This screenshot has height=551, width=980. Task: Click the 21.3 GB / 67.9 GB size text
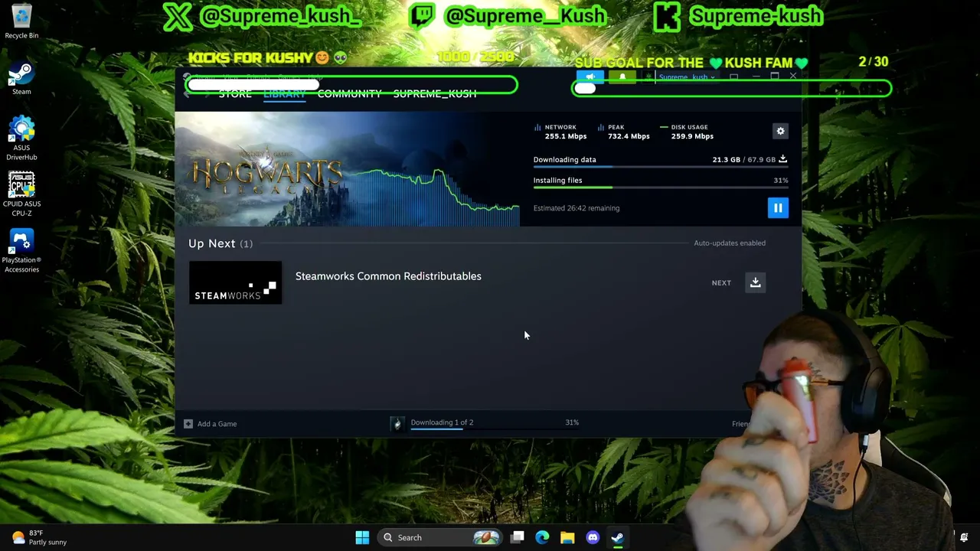(743, 159)
